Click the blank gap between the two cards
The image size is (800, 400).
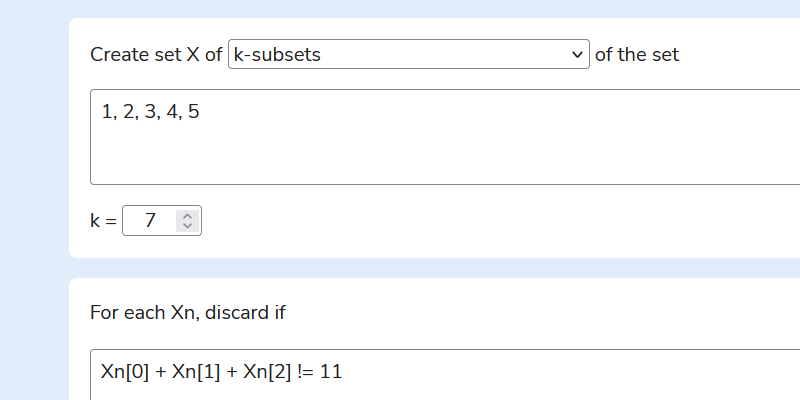(x=400, y=268)
